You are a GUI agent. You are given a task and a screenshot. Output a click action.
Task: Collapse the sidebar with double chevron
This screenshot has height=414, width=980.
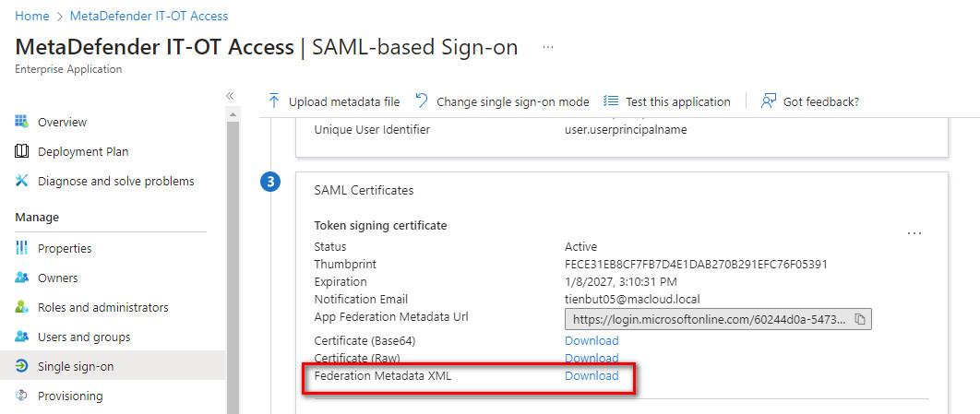pos(230,96)
